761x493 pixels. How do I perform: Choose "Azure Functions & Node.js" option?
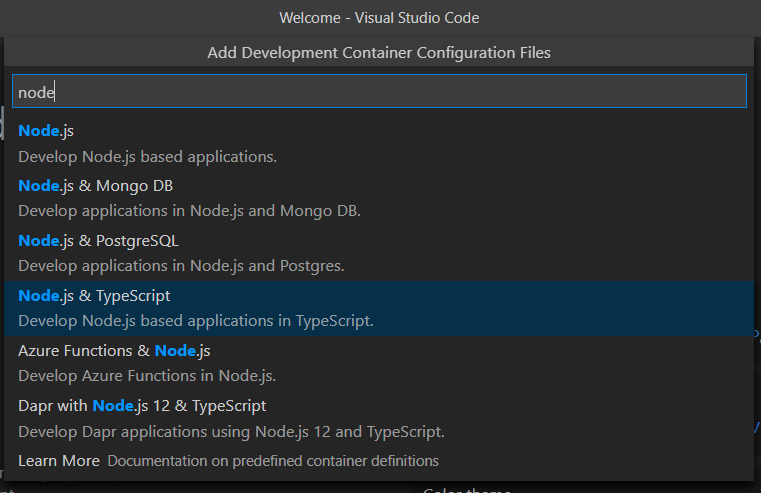tap(379, 363)
